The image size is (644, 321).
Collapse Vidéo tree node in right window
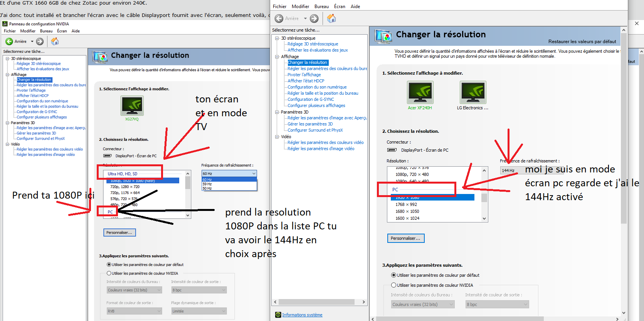tap(277, 137)
